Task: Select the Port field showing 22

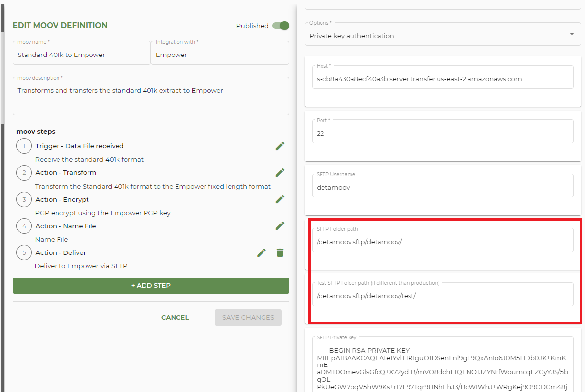Action: point(443,133)
